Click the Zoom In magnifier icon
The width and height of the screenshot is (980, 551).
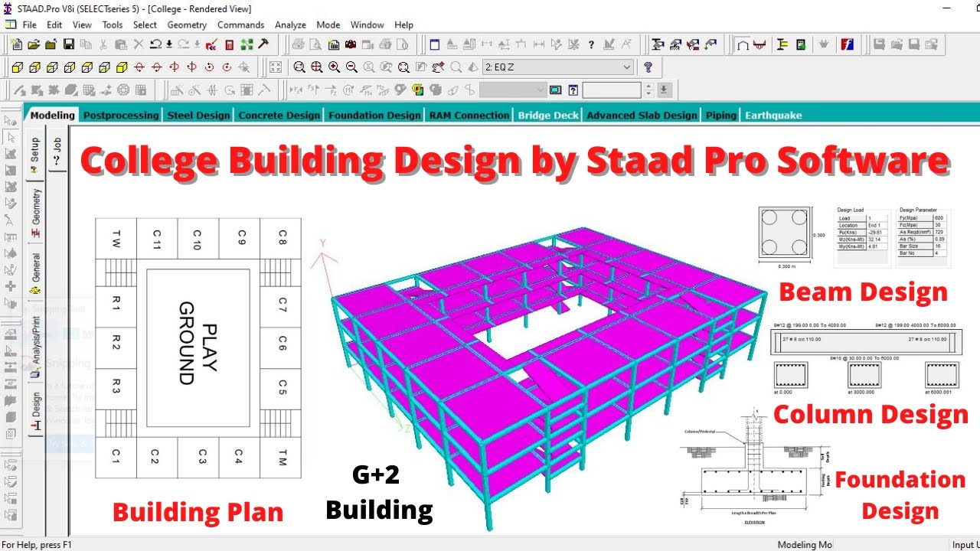click(334, 67)
